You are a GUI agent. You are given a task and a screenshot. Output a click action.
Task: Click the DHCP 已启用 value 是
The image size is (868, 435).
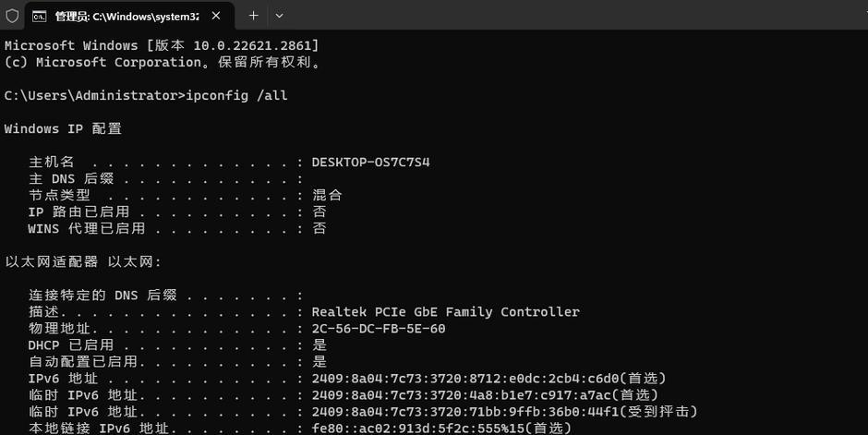319,344
